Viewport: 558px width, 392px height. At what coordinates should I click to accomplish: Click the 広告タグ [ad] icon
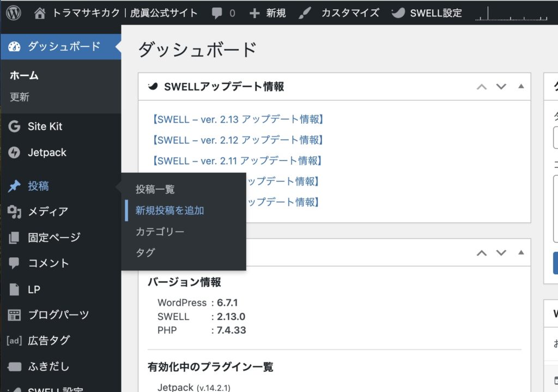(14, 340)
